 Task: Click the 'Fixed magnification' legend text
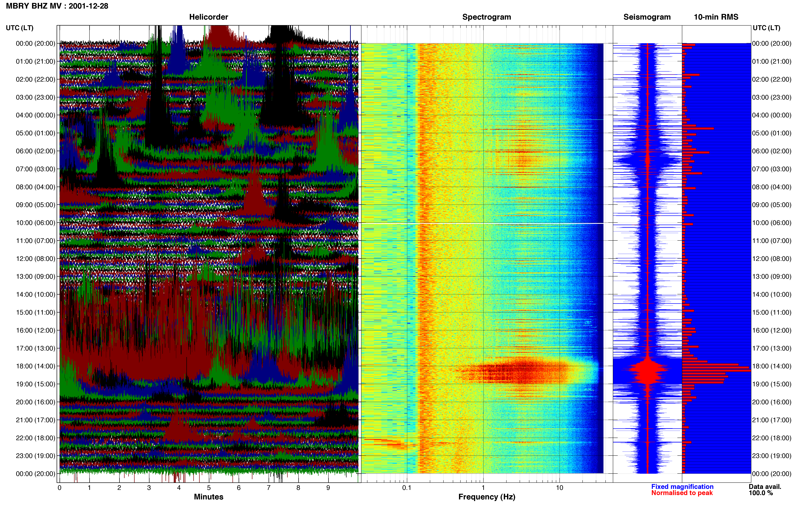(x=682, y=486)
